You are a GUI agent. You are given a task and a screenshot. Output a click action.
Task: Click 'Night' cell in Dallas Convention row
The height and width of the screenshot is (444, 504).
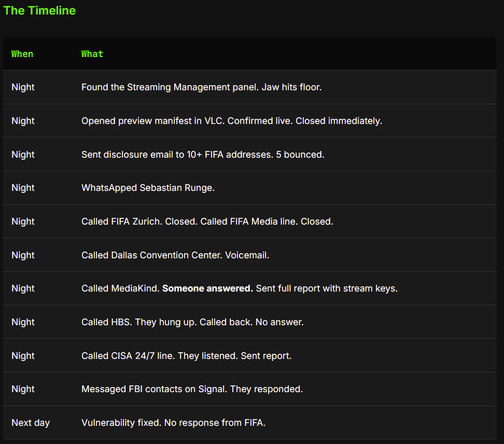click(23, 255)
